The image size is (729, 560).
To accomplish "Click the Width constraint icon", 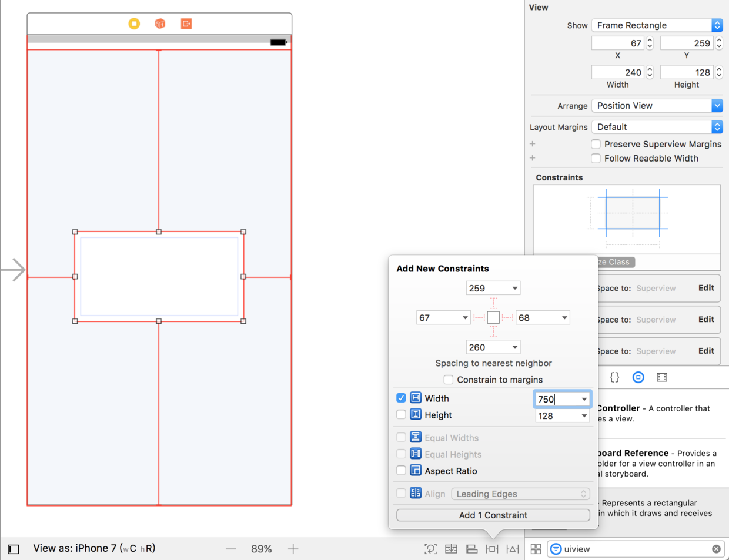I will [416, 398].
